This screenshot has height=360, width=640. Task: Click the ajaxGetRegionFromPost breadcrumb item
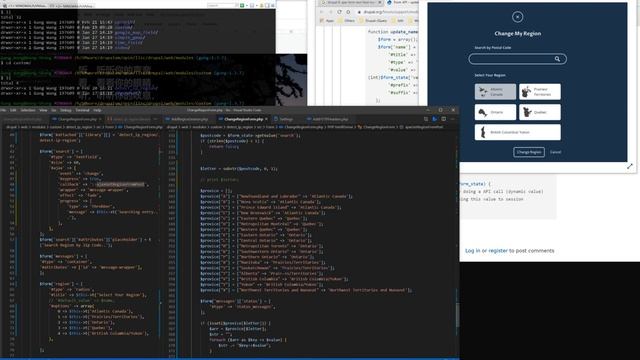click(423, 127)
